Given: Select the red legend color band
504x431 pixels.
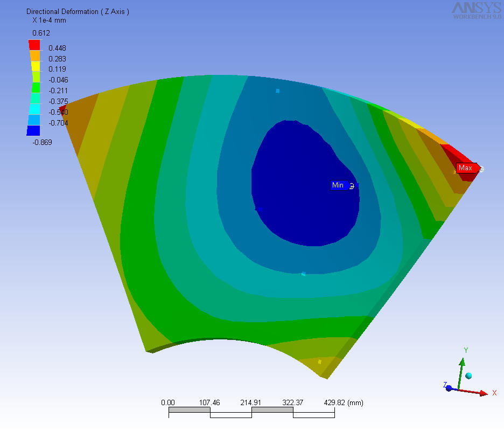Looking at the screenshot, I should (x=34, y=45).
